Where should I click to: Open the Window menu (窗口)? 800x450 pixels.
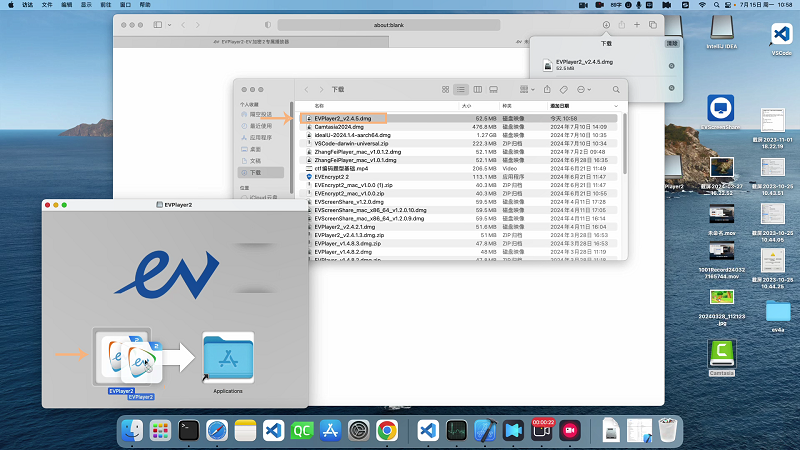125,5
